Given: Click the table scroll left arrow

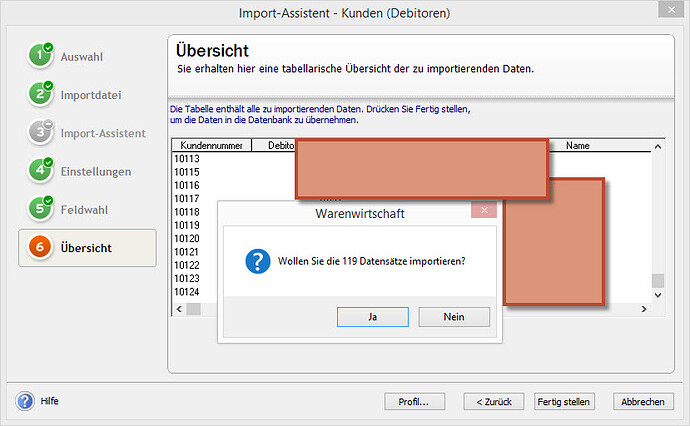Looking at the screenshot, I should [x=179, y=309].
